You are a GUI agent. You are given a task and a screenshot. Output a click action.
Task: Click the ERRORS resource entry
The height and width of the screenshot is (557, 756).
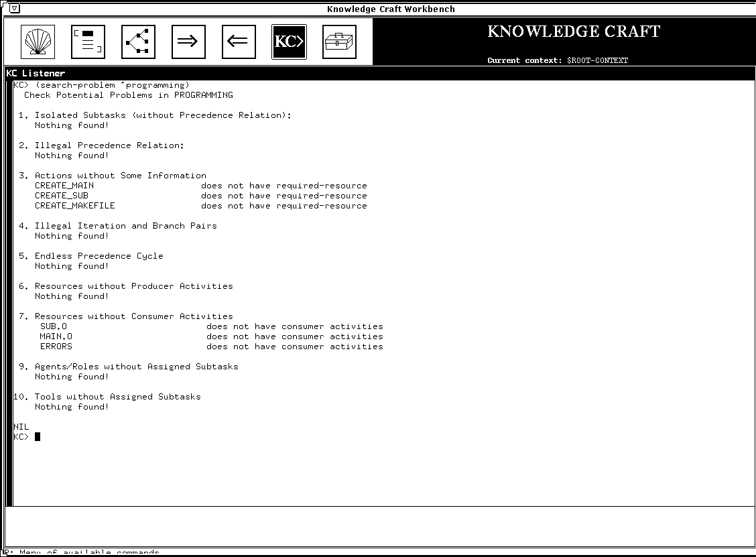click(x=56, y=347)
